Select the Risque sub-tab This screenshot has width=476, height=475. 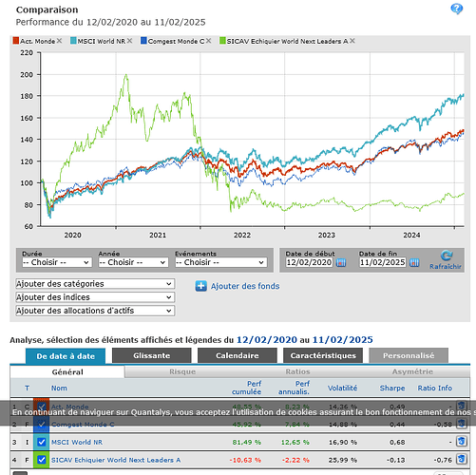(182, 371)
